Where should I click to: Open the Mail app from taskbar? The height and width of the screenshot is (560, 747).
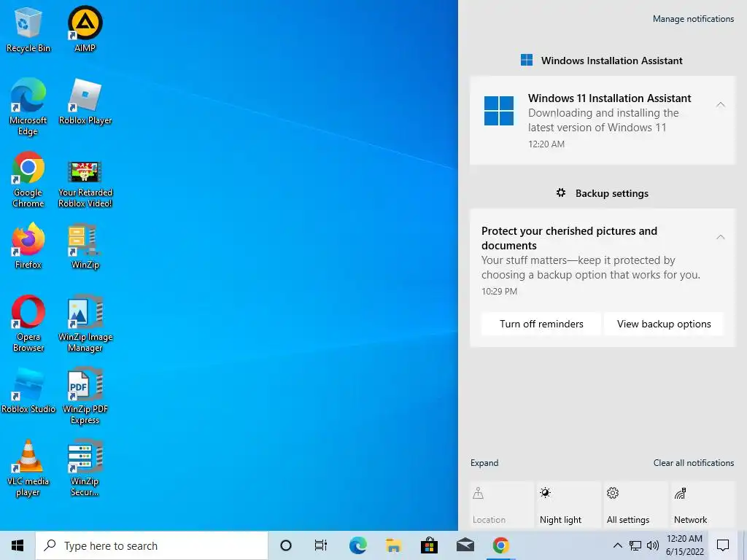click(465, 545)
